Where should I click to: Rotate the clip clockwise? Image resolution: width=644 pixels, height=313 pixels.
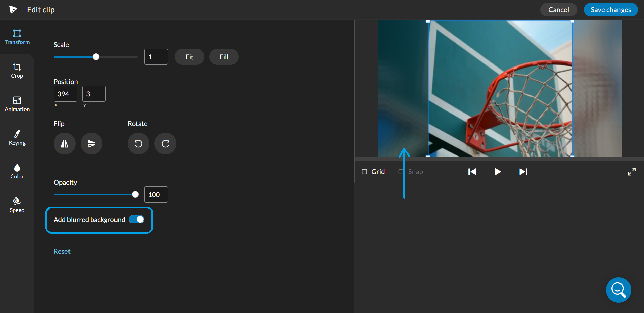pos(165,144)
